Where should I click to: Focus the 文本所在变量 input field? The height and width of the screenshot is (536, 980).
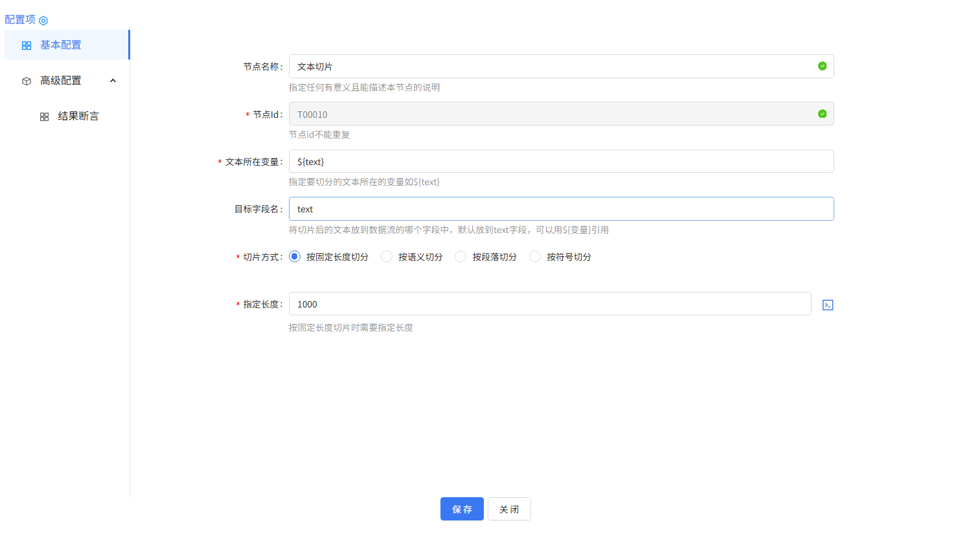(x=561, y=161)
